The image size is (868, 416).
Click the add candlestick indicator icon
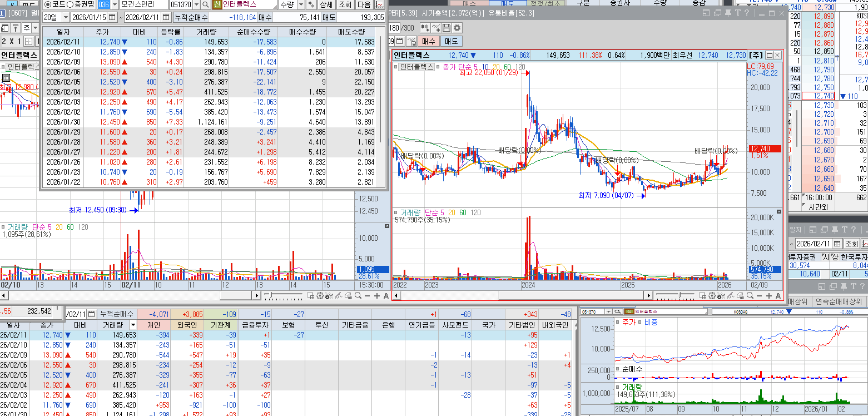(425, 28)
